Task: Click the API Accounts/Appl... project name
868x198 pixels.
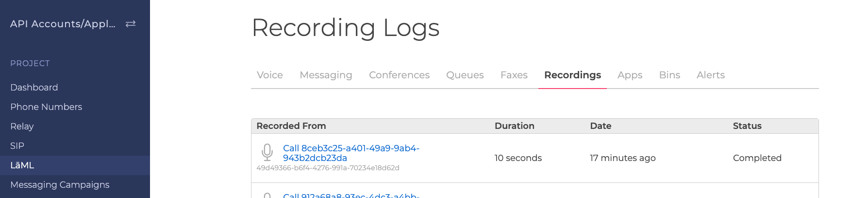Action: coord(63,24)
